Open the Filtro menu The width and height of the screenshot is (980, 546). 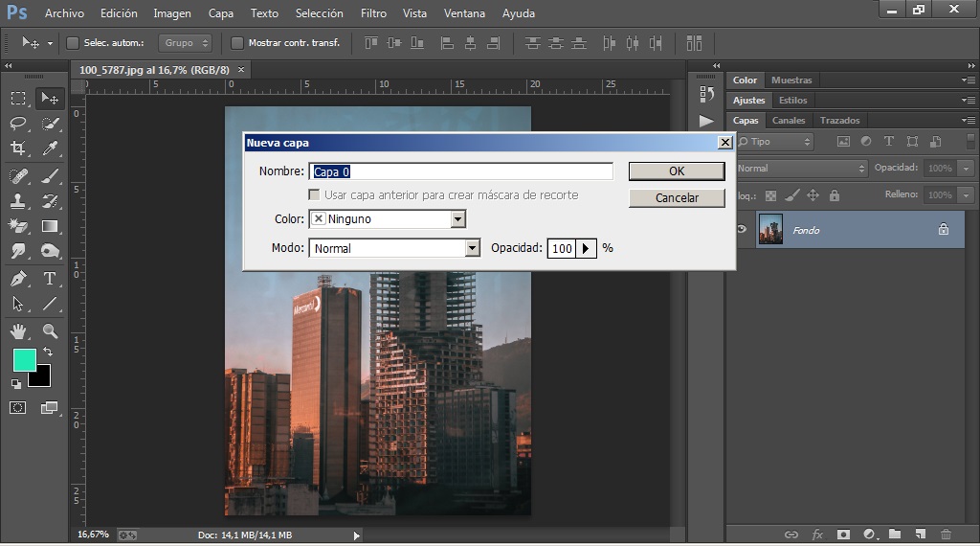tap(374, 13)
